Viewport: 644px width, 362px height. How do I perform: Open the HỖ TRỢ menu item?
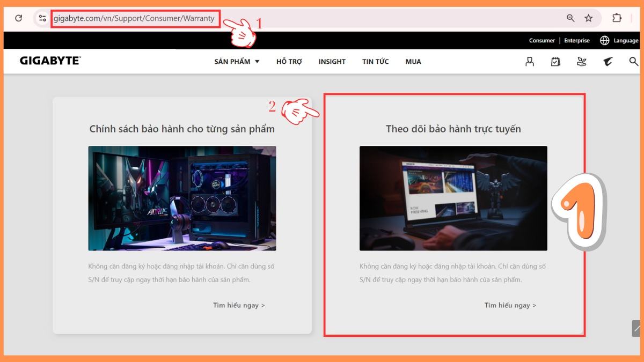click(289, 62)
